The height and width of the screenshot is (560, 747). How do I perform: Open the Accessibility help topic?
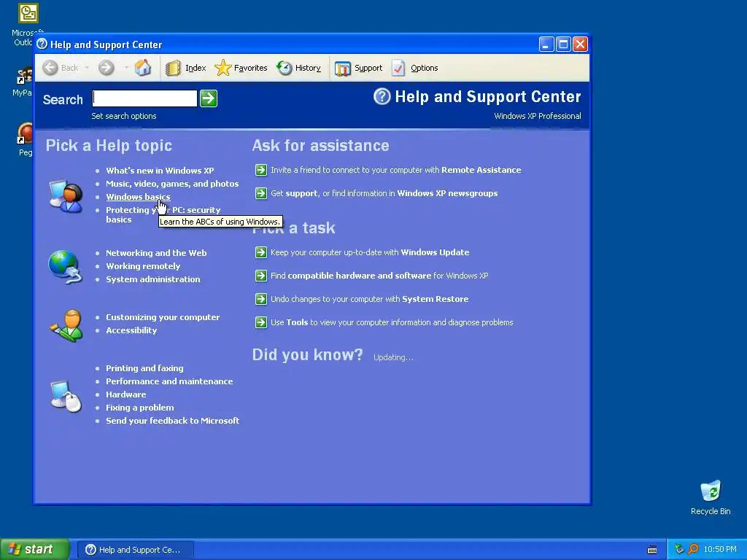coord(131,330)
